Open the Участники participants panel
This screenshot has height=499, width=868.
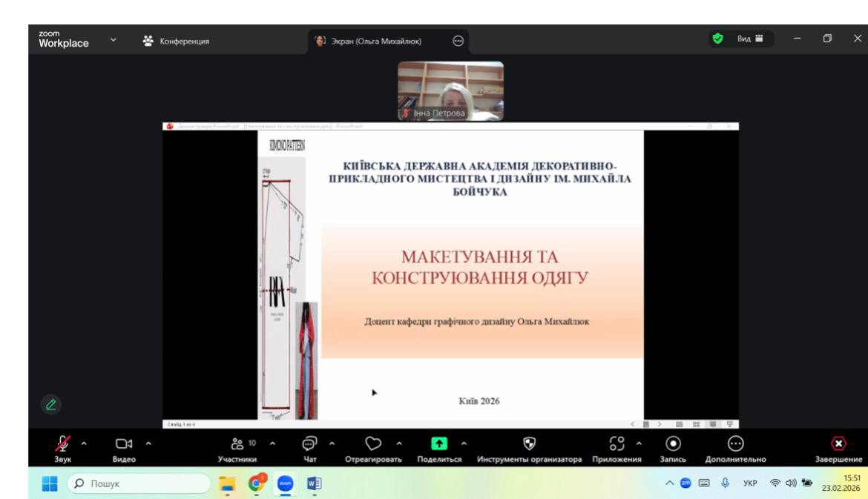pos(239,444)
